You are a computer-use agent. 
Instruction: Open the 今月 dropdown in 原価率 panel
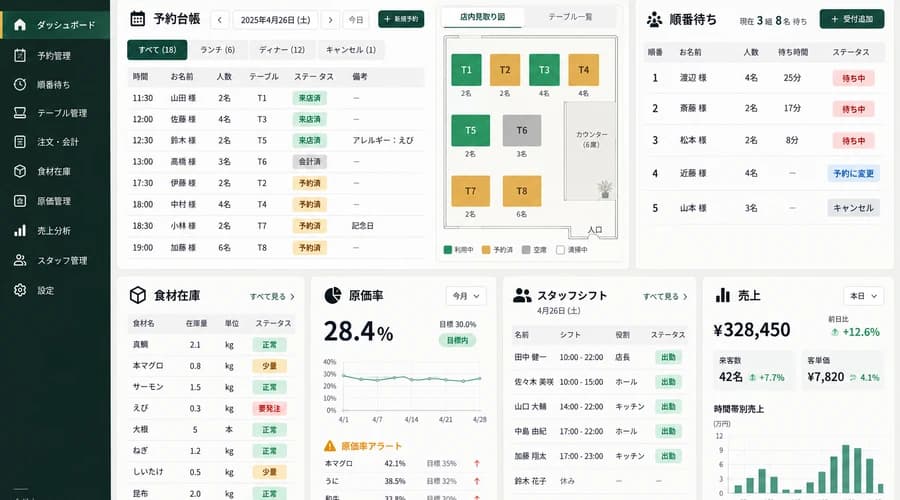coord(466,296)
